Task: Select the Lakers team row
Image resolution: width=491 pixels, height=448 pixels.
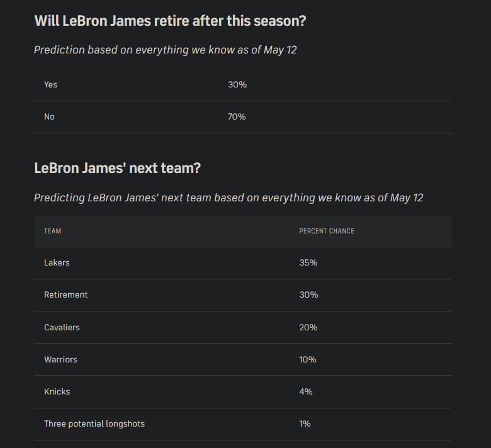Action: pos(243,263)
